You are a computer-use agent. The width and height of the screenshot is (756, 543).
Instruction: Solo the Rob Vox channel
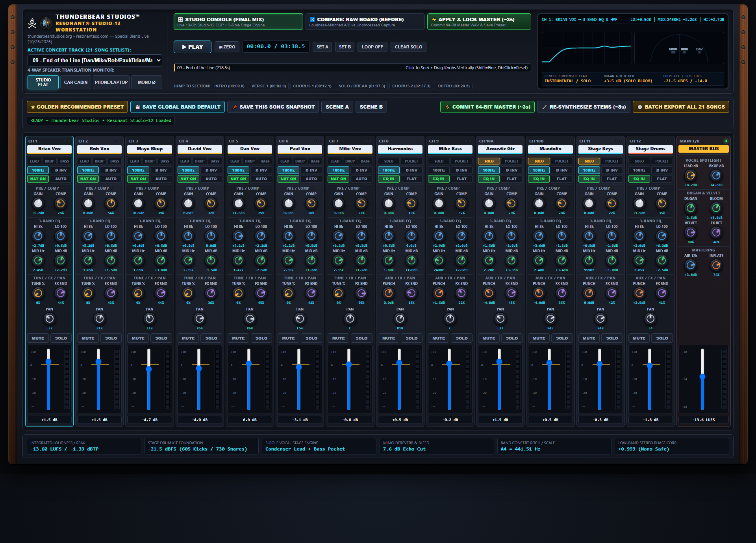tap(111, 338)
